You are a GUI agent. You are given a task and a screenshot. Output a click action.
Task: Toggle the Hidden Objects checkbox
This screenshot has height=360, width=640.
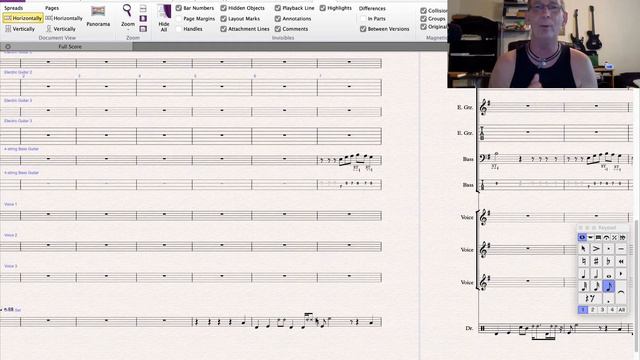224,8
